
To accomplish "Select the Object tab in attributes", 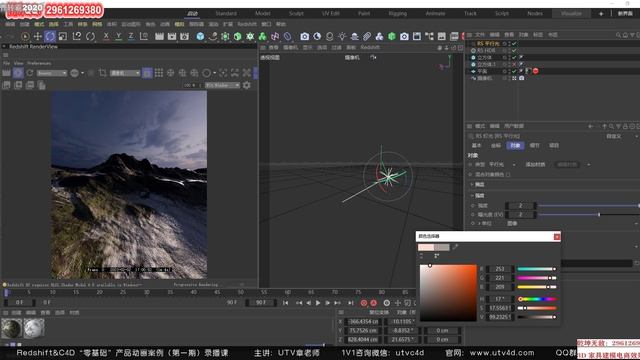I will 515,146.
